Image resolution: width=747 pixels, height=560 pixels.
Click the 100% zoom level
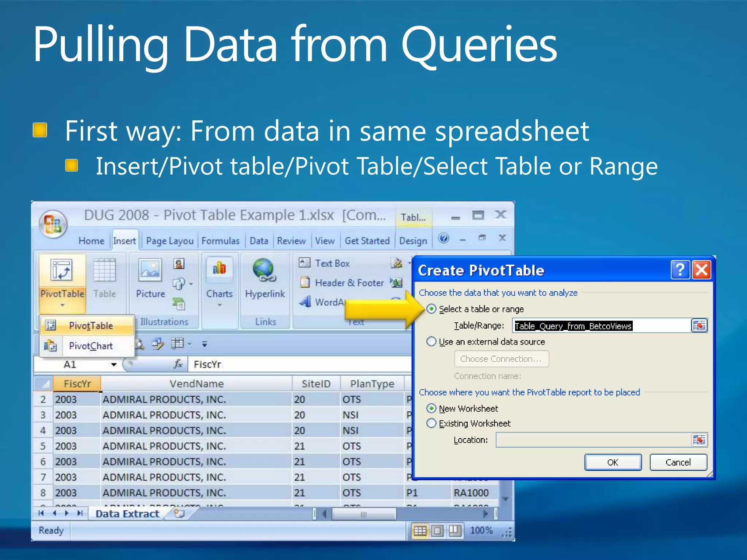pos(481,530)
